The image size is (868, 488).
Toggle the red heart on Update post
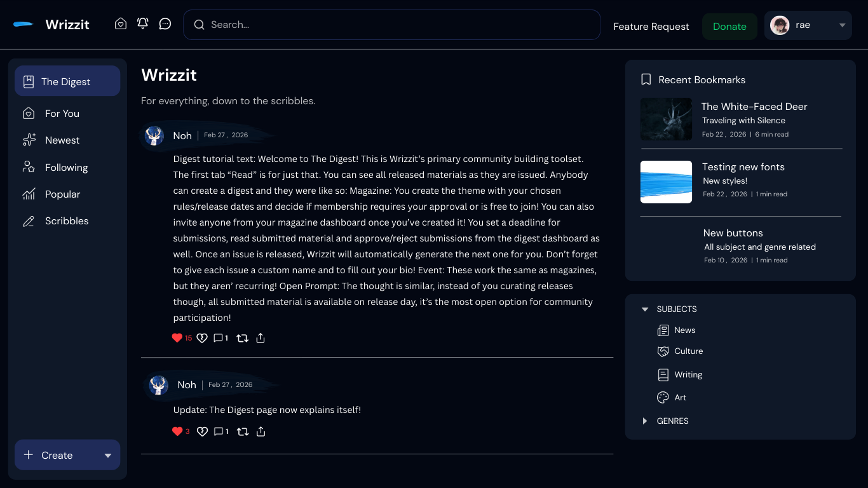point(177,431)
